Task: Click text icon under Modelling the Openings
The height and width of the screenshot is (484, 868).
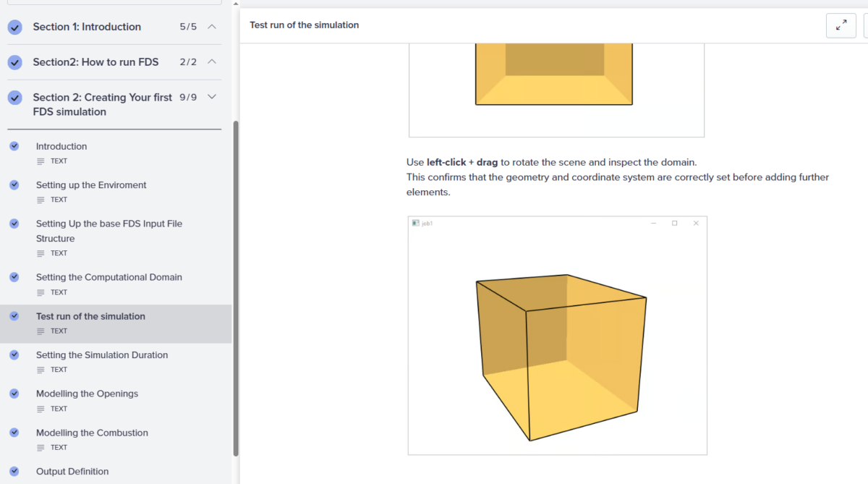Action: click(41, 409)
